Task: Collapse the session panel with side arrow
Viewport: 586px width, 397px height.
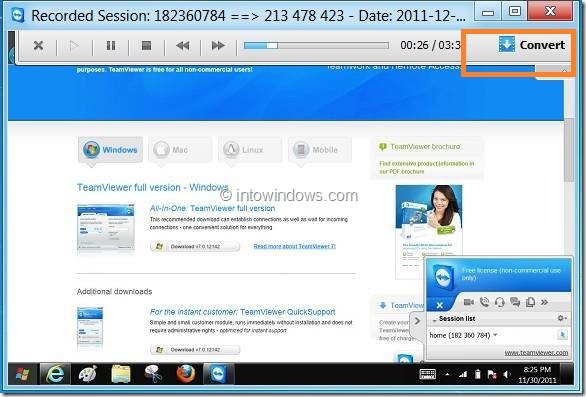Action: 417,321
